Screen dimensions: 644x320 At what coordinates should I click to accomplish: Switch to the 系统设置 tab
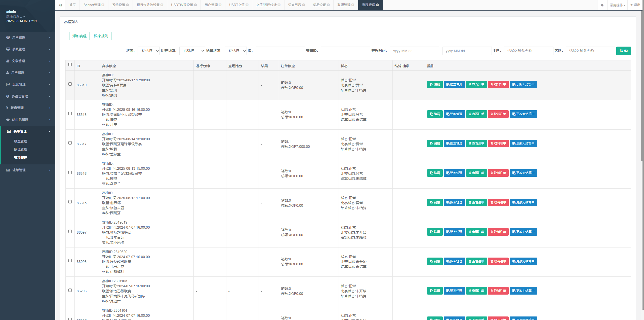(x=119, y=5)
